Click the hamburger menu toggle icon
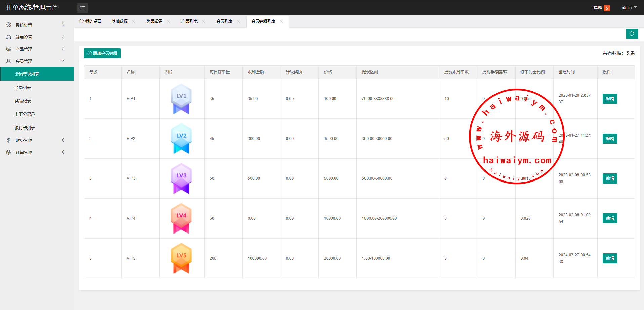This screenshot has width=644, height=310. tap(82, 8)
